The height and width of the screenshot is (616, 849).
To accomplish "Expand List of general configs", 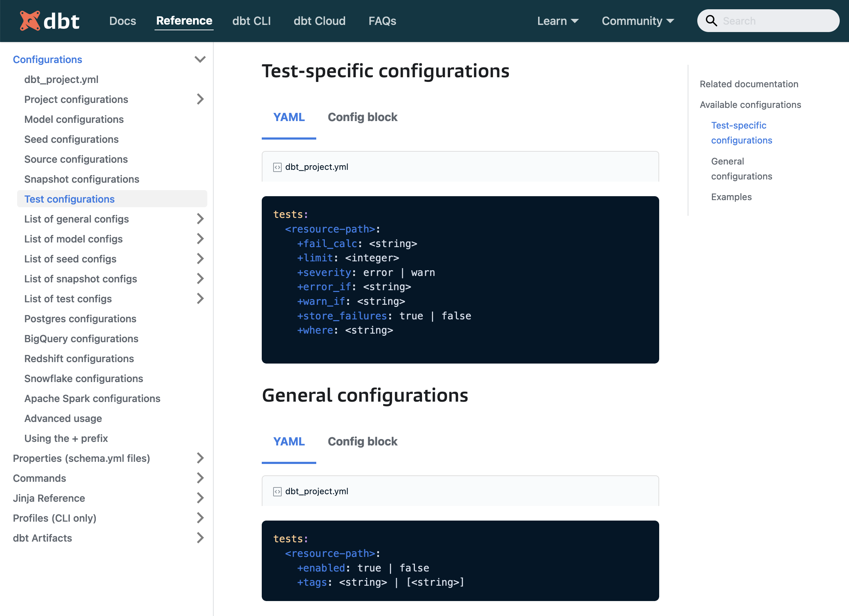I will pyautogui.click(x=200, y=219).
